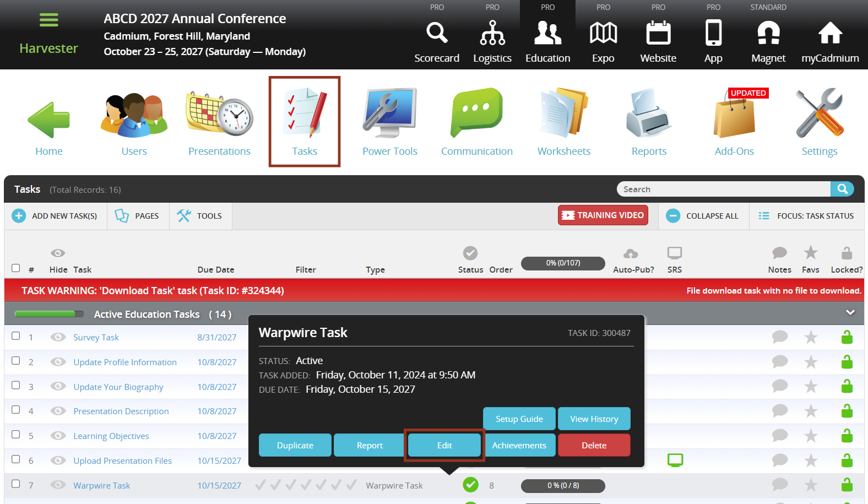This screenshot has width=868, height=504.
Task: Click the green Home arrow icon
Action: (x=49, y=120)
